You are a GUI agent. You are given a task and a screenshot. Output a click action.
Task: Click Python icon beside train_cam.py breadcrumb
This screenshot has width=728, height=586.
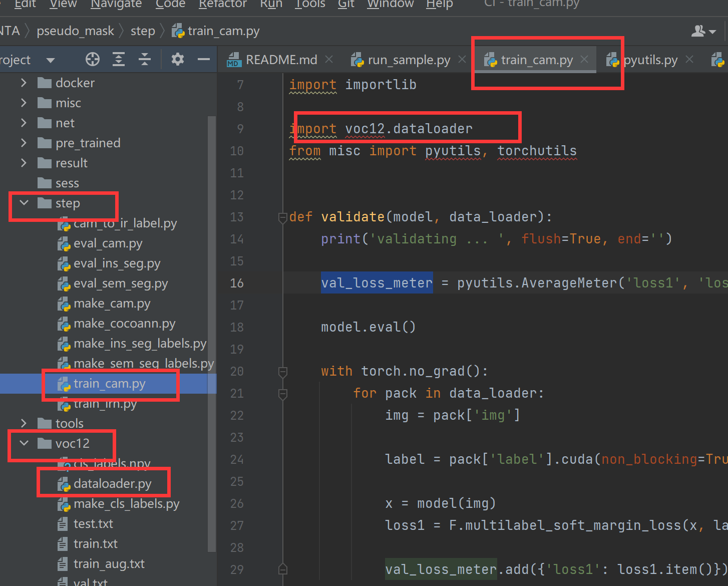click(x=178, y=31)
